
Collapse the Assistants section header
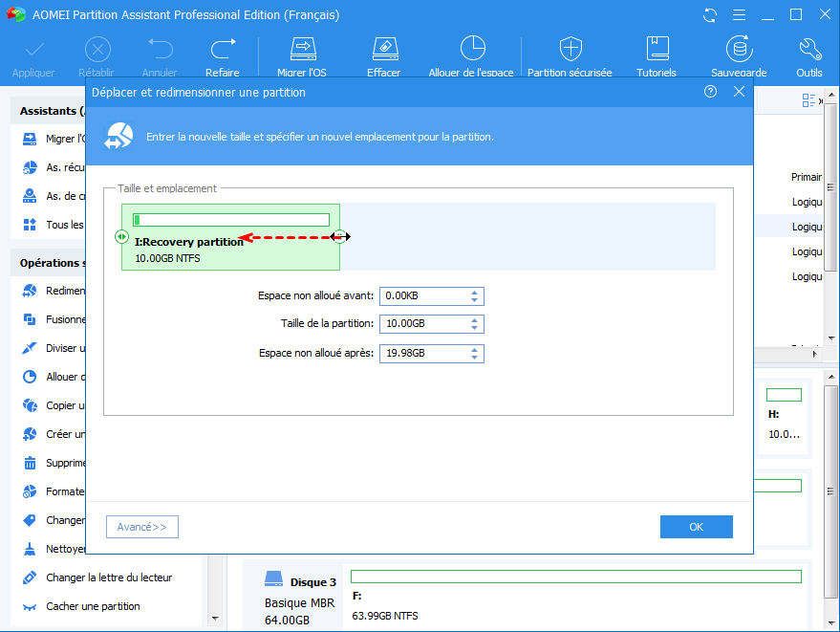pos(48,111)
